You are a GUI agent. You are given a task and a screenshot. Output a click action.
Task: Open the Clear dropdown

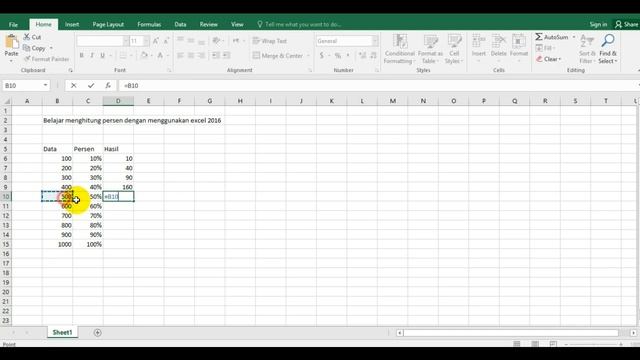pyautogui.click(x=549, y=59)
